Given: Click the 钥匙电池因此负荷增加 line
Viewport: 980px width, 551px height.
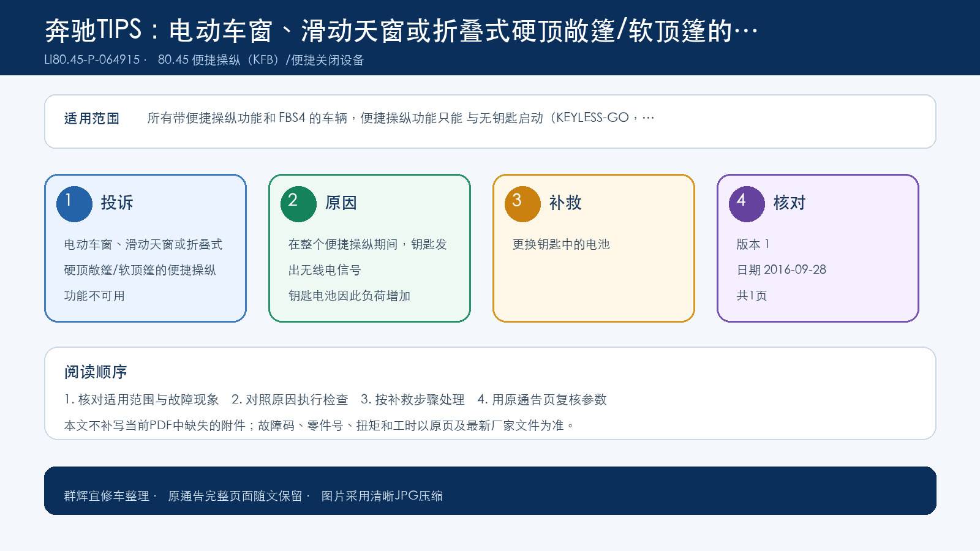Looking at the screenshot, I should (x=349, y=296).
